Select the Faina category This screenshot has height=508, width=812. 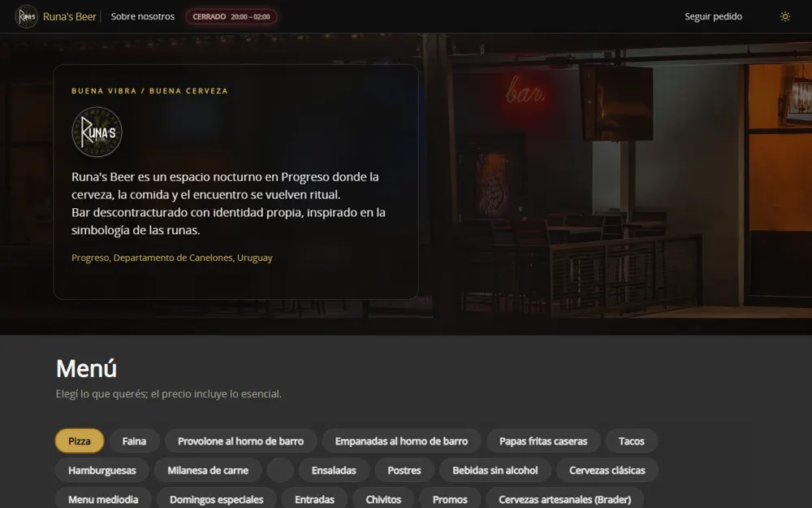134,441
